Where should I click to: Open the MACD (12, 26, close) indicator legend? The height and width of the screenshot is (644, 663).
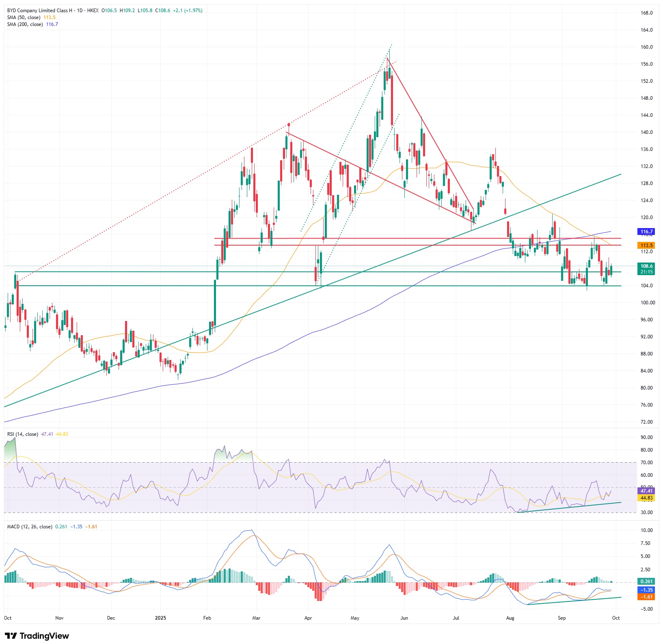(x=30, y=527)
